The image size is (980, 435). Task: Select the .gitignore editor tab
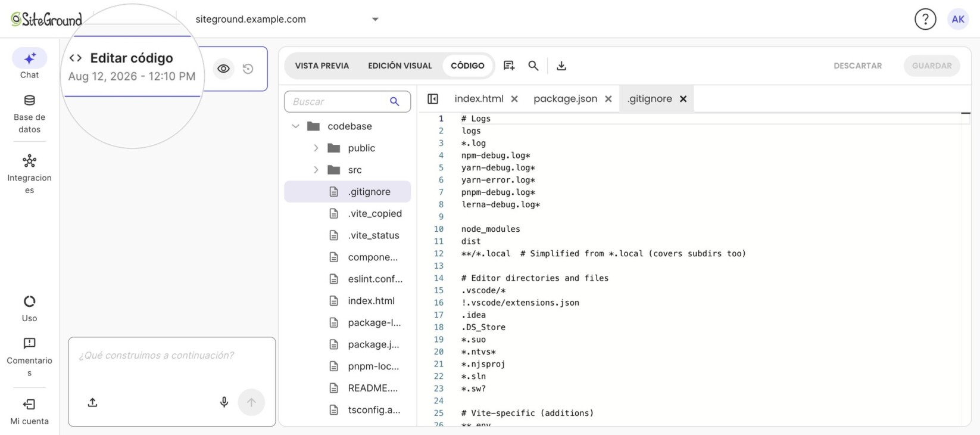pyautogui.click(x=650, y=99)
